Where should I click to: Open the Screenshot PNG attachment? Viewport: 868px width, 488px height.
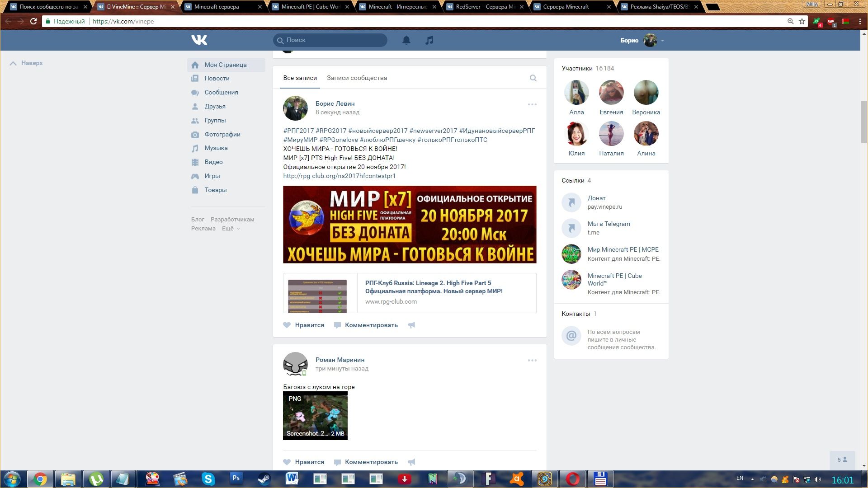tap(315, 416)
